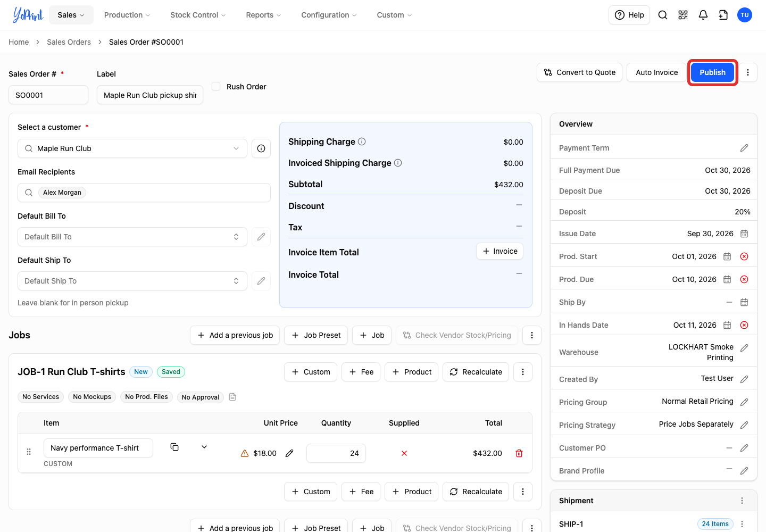Click the Invoice button in totals panel

[x=499, y=251]
